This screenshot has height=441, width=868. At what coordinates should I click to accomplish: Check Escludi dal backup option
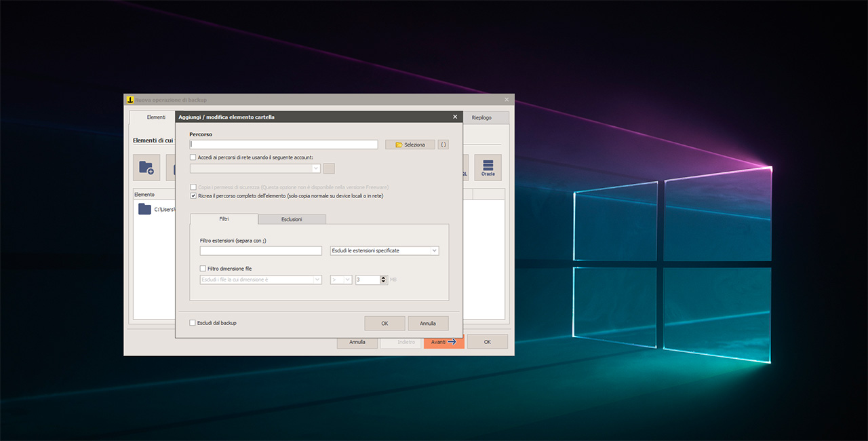(x=193, y=323)
